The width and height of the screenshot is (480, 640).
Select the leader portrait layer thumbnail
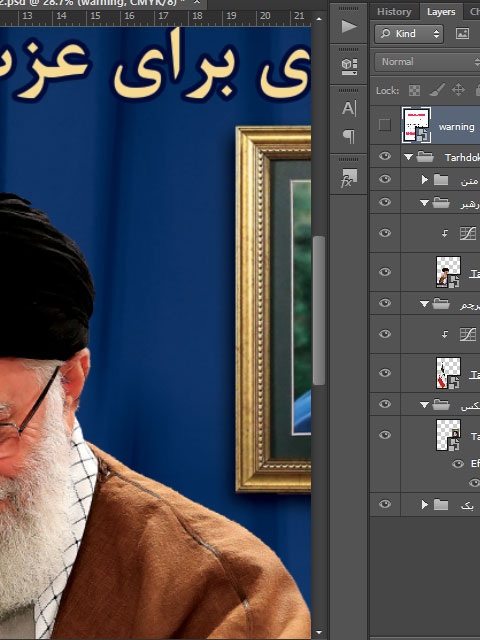pyautogui.click(x=448, y=272)
